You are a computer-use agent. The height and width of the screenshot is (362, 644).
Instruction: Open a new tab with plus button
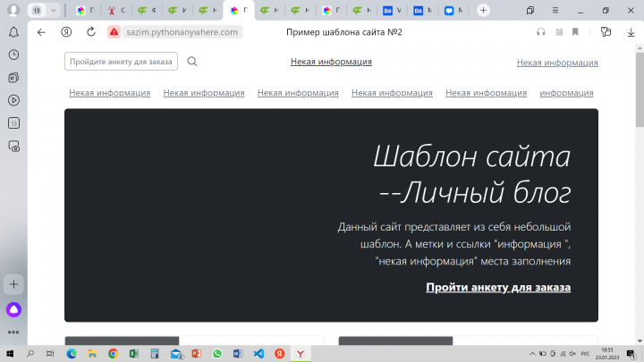[483, 10]
